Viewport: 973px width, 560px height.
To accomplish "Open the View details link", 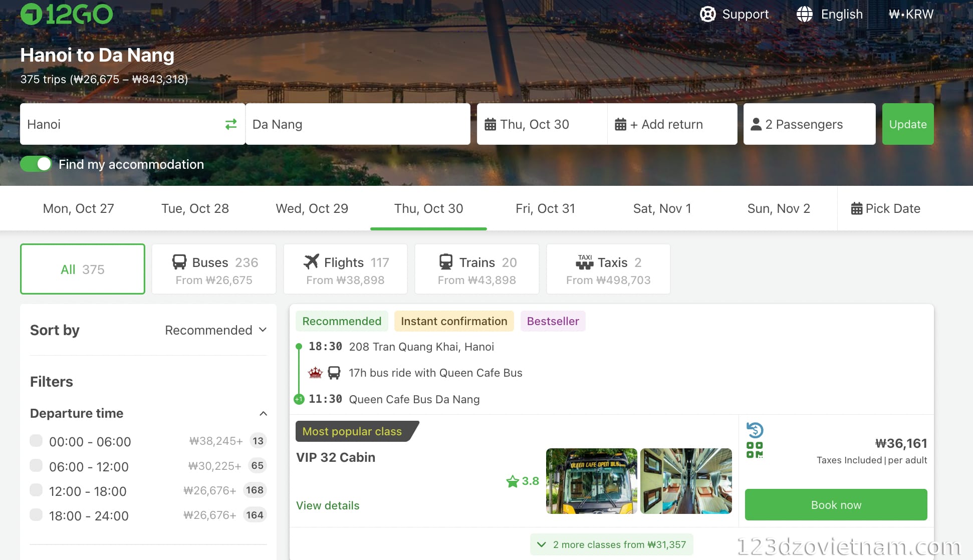I will (x=328, y=505).
